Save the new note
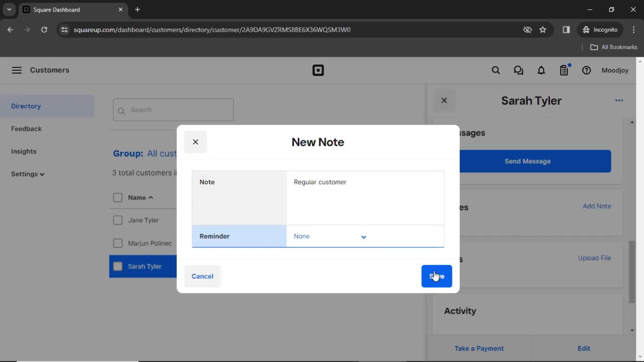Image resolution: width=644 pixels, height=362 pixels. pos(437,276)
